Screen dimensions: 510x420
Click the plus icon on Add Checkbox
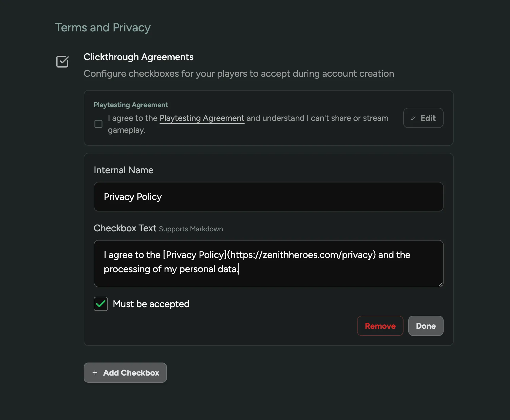(x=95, y=373)
